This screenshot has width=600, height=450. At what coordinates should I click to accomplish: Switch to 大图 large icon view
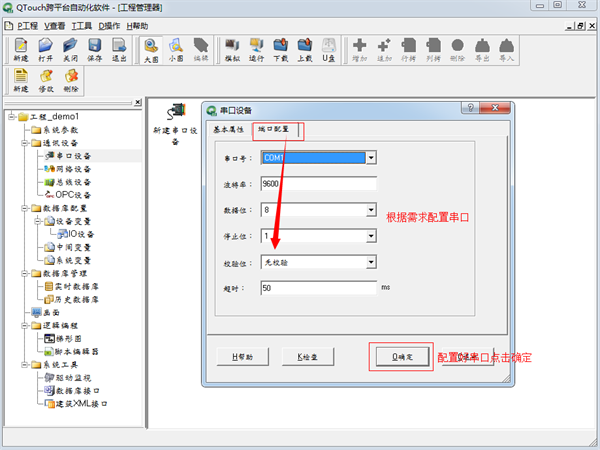[150, 49]
